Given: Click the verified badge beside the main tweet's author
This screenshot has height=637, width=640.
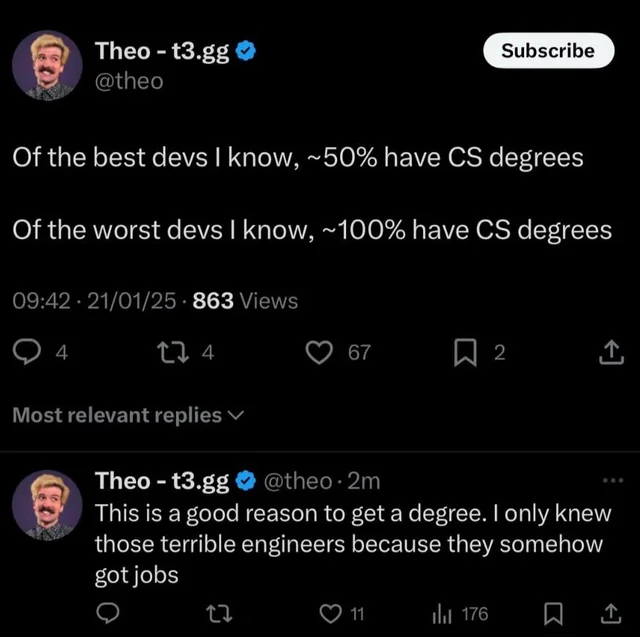Looking at the screenshot, I should click(247, 50).
